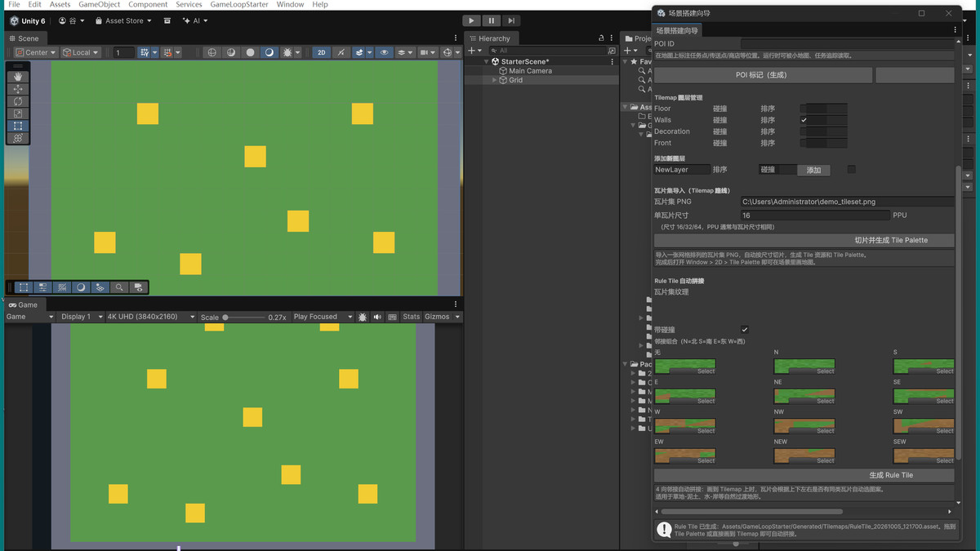The height and width of the screenshot is (551, 980).
Task: Toggle Stats in Game view
Action: point(411,317)
